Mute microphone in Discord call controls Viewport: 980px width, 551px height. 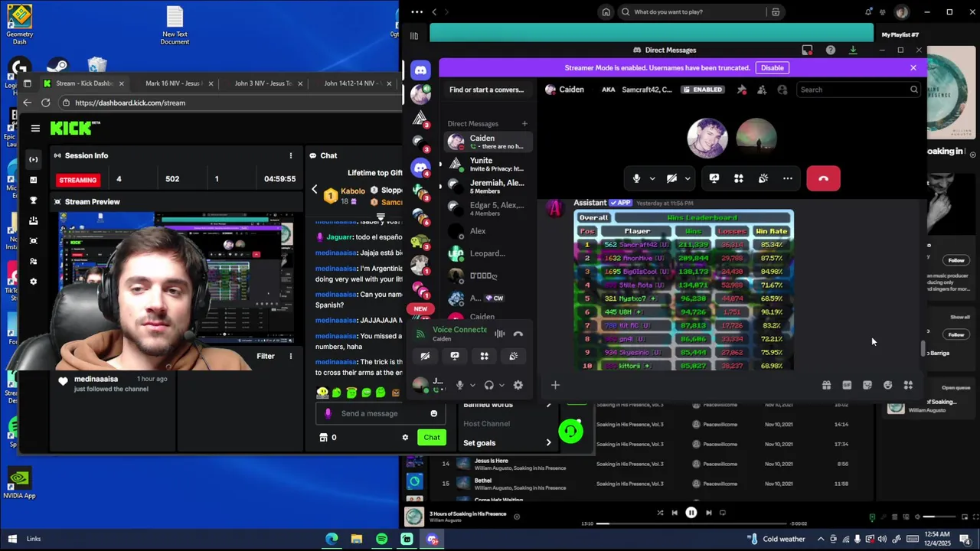click(x=636, y=178)
